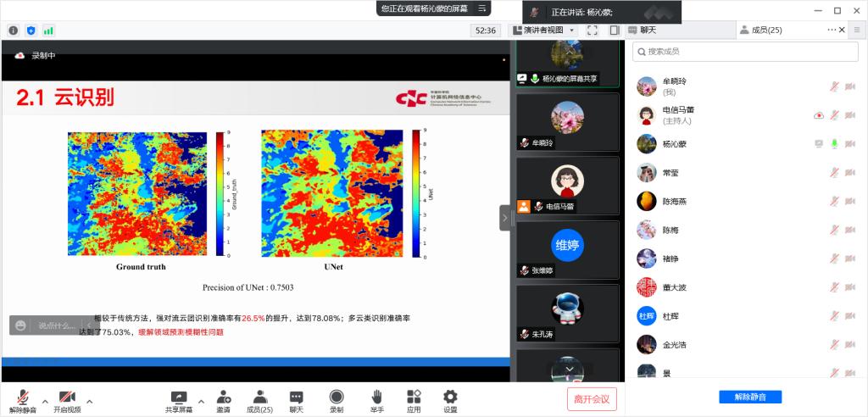868x417 pixels.
Task: Click 金光浩's camera off icon
Action: click(850, 345)
